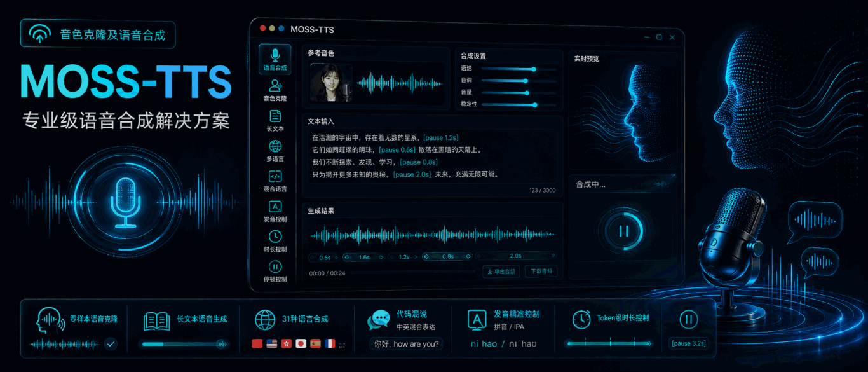Click the [pause 0.6s] tag in text
The image size is (868, 372).
coord(397,150)
